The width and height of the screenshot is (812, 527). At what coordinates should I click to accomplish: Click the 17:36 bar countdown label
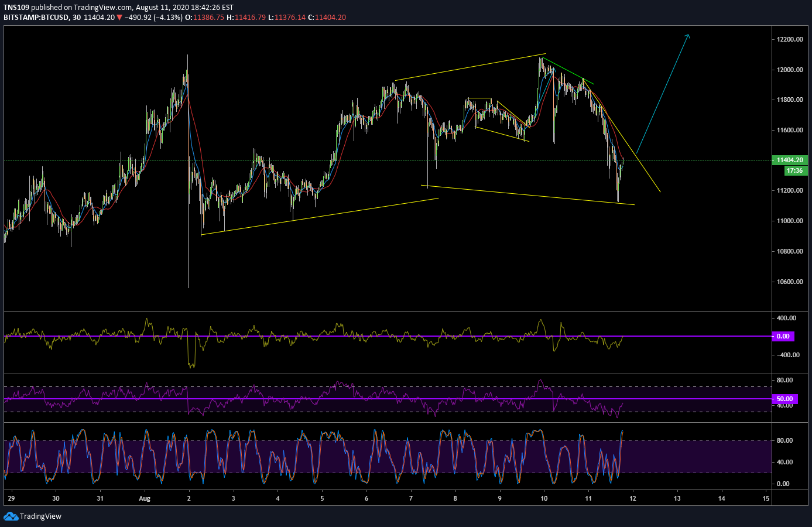[x=795, y=170]
